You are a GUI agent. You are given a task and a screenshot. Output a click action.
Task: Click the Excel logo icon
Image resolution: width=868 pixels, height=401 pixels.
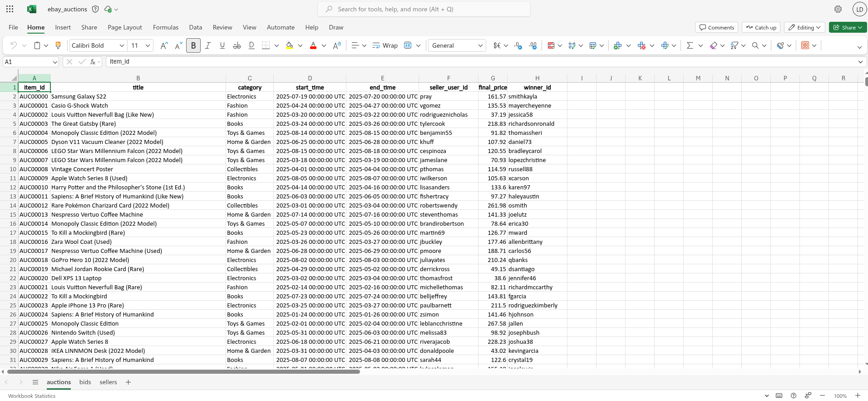(x=31, y=9)
